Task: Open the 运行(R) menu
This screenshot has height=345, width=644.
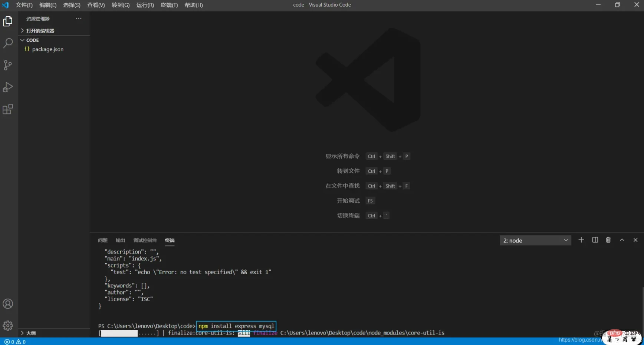Action: [x=145, y=5]
